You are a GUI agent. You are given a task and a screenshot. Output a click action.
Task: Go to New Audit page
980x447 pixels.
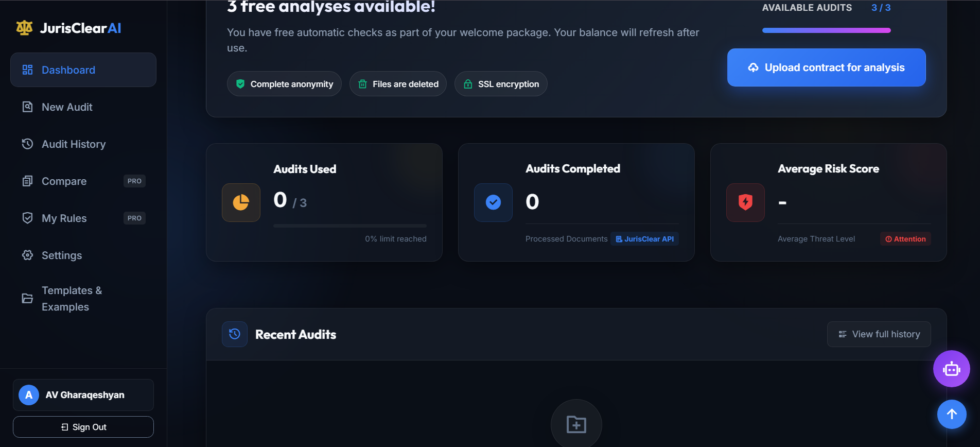point(83,107)
